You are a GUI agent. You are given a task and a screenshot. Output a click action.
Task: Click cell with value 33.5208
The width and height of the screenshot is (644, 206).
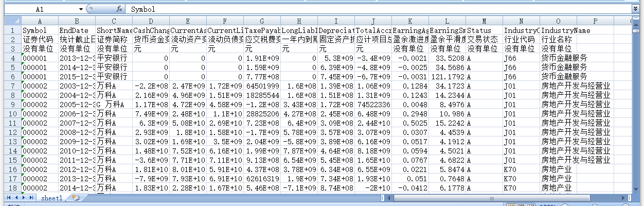click(447, 58)
